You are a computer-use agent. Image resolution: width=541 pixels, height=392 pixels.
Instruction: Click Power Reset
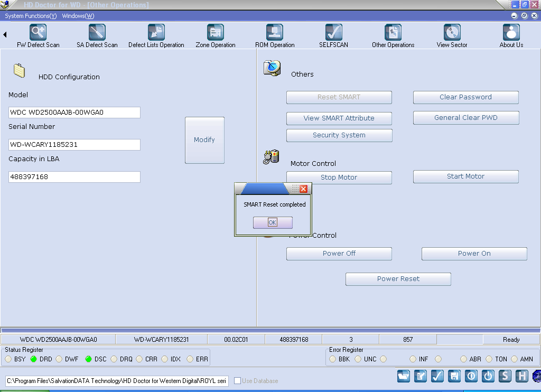click(398, 279)
